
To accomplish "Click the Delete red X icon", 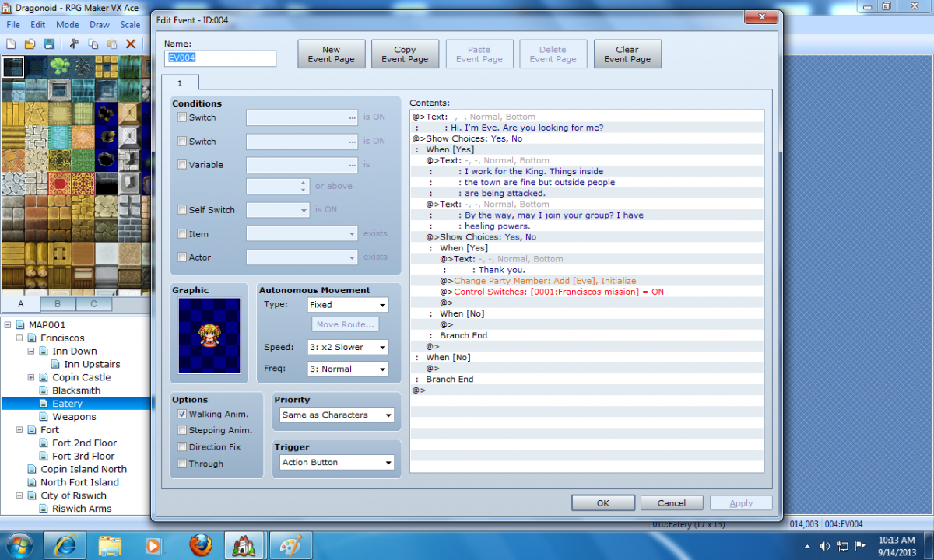I will tap(131, 44).
